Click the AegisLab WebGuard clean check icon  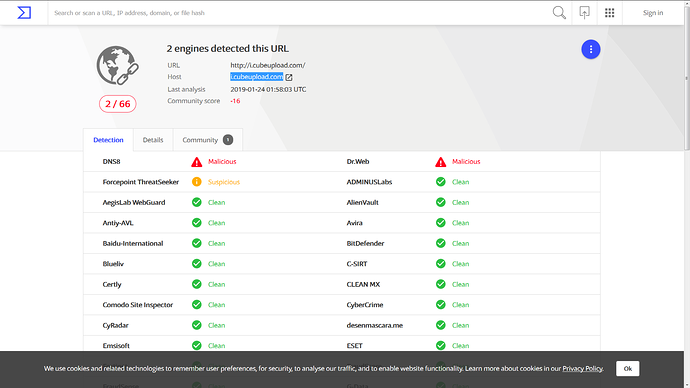coord(197,202)
